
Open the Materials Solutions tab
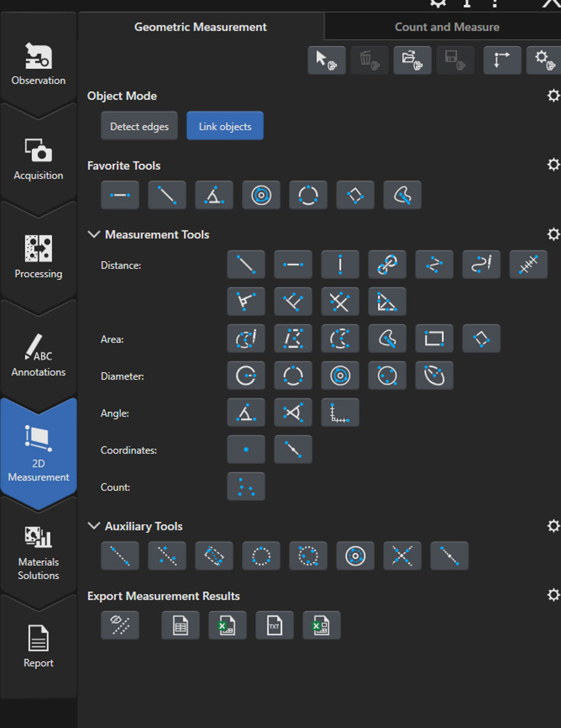coord(39,552)
